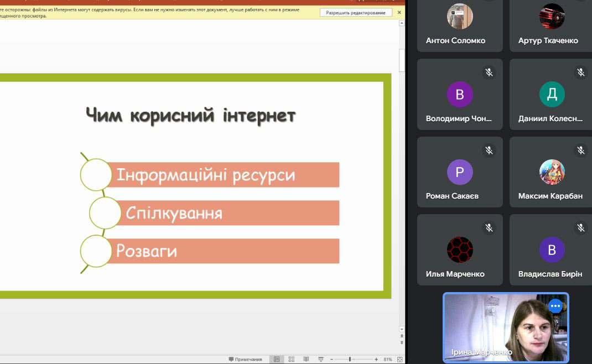
Task: Click muted mic icon on Максим Карабан tile
Action: 581,150
